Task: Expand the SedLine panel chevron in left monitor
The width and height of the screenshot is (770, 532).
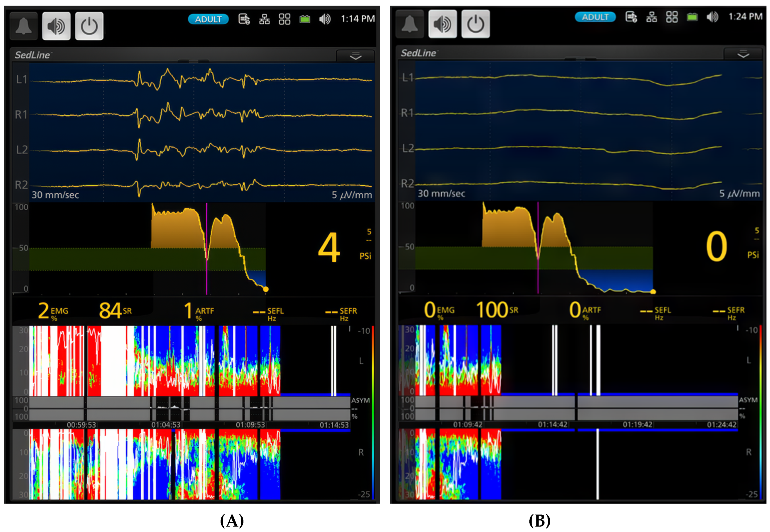Action: click(x=355, y=56)
